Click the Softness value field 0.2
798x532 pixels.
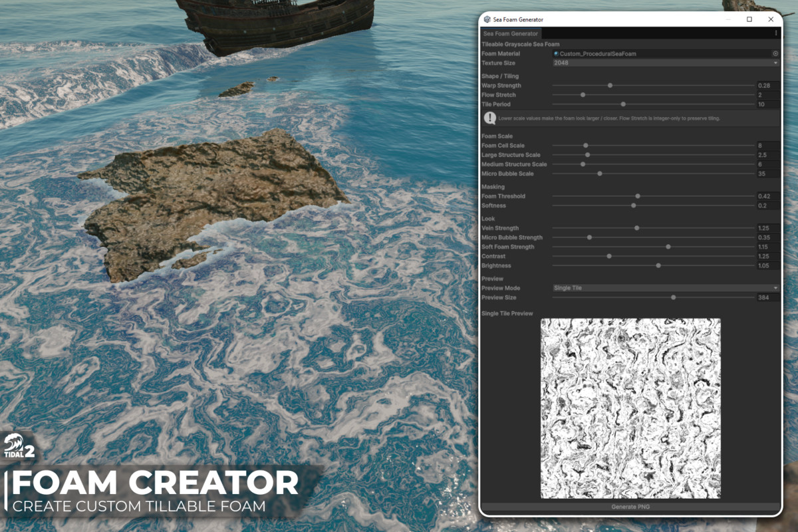(767, 205)
